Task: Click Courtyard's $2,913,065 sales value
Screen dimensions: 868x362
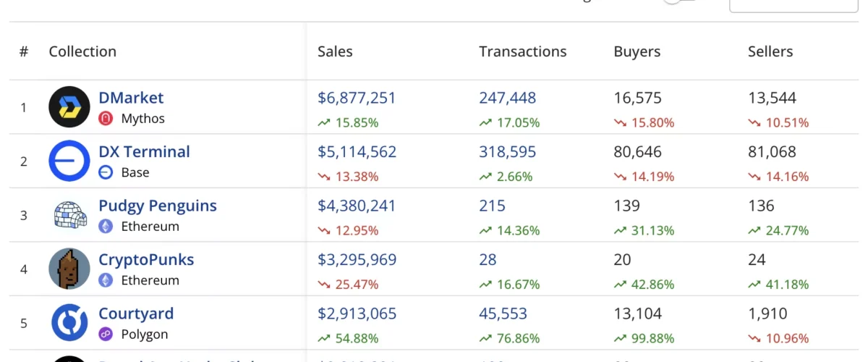Action: (357, 314)
